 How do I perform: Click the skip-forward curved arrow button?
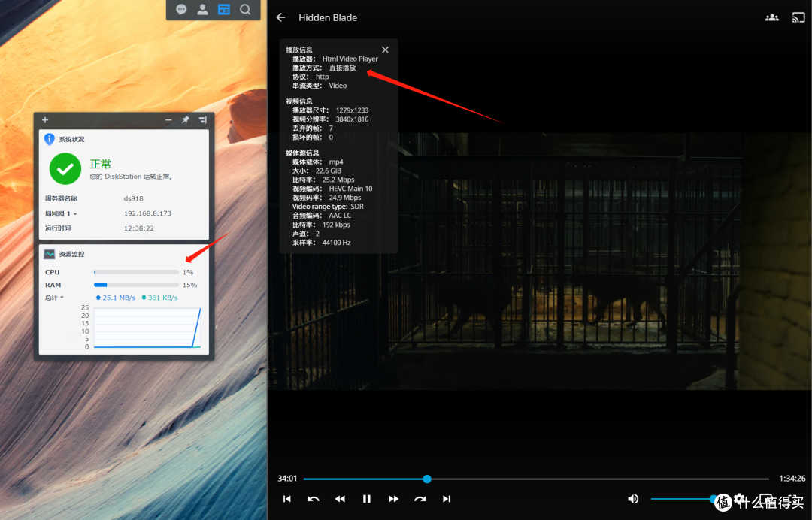pyautogui.click(x=420, y=499)
